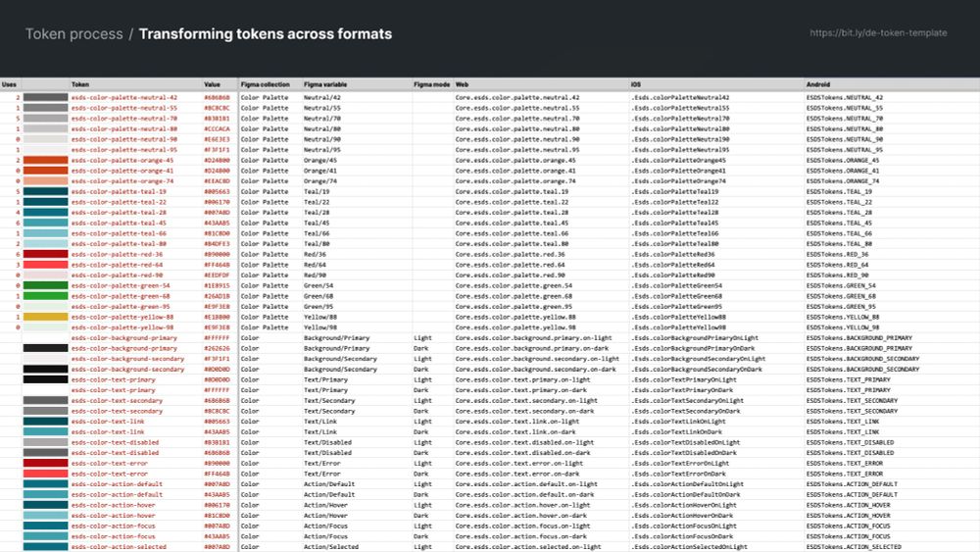The height and width of the screenshot is (552, 980).
Task: Select Android cell 'ESDSTokens.YELLOW_98'
Action: [x=843, y=327]
